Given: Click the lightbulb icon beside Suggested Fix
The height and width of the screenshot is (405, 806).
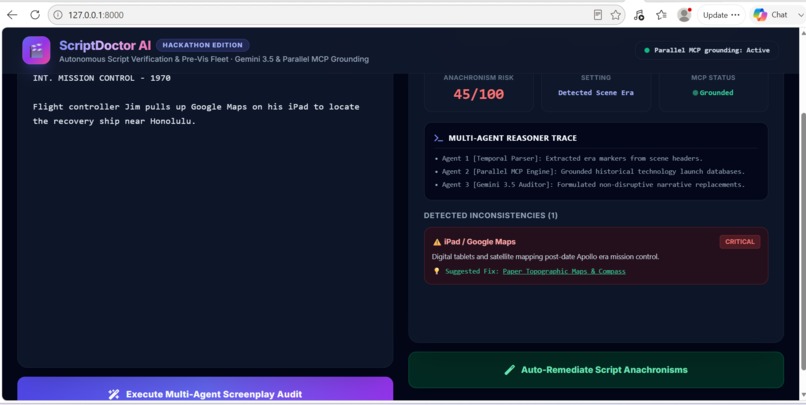Looking at the screenshot, I should pos(437,271).
